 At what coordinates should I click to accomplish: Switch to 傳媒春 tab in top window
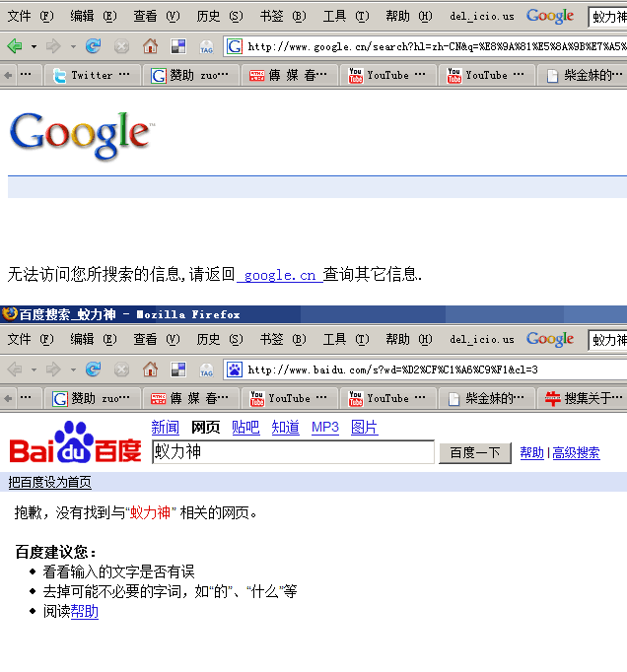[x=289, y=76]
